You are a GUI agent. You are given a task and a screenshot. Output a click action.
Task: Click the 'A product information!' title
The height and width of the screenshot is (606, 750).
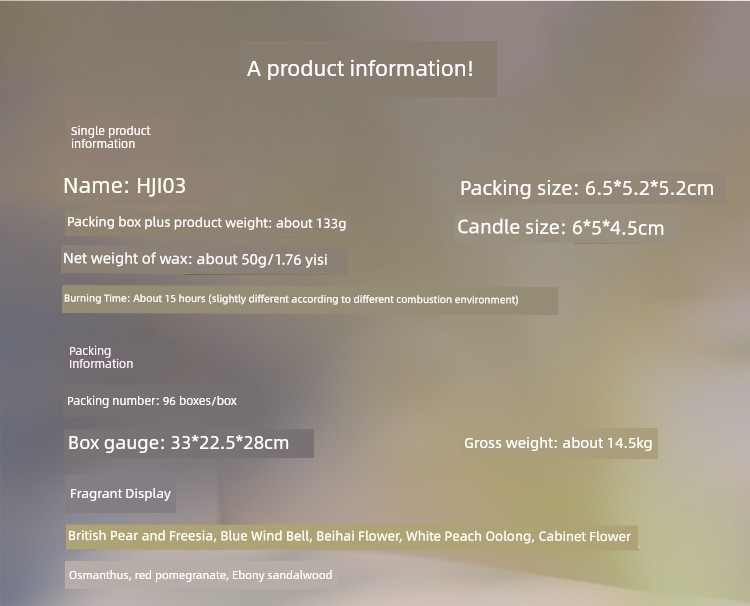[360, 68]
